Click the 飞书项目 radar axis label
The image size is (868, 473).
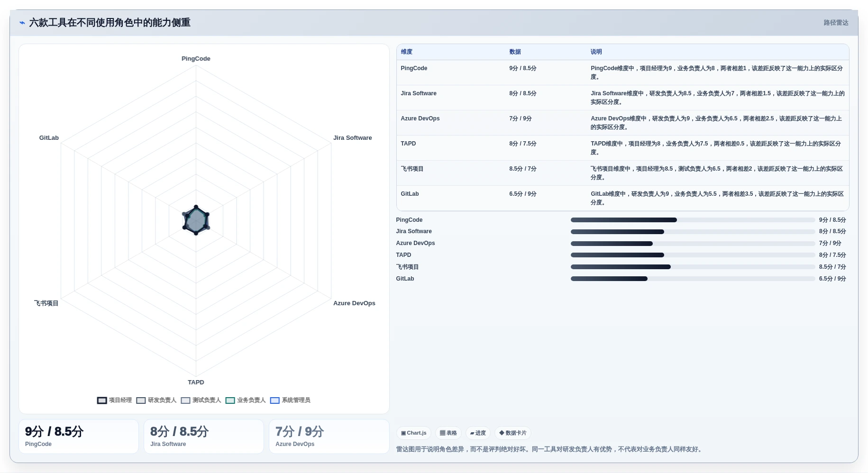pyautogui.click(x=46, y=303)
